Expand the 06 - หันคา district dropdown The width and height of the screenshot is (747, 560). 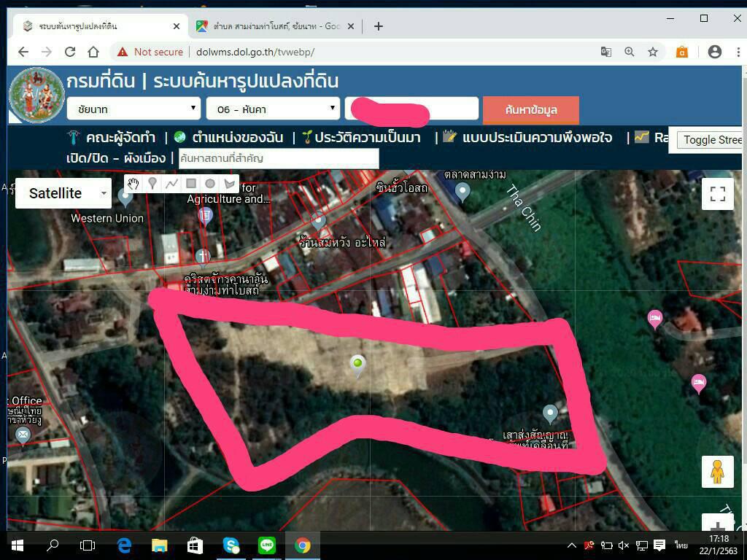(x=273, y=109)
